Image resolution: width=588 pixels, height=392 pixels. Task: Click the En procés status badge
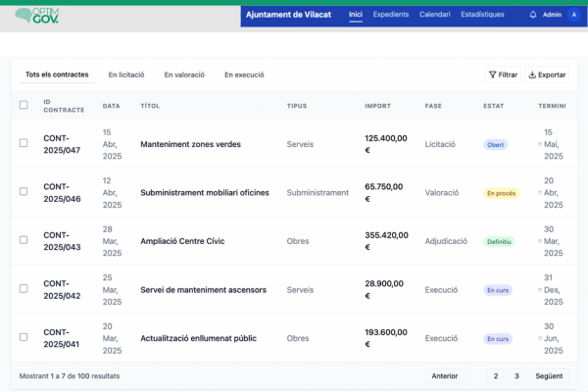tap(500, 193)
